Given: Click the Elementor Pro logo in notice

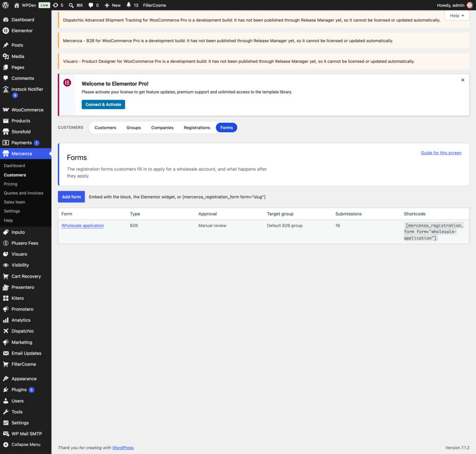Looking at the screenshot, I should 67,83.
